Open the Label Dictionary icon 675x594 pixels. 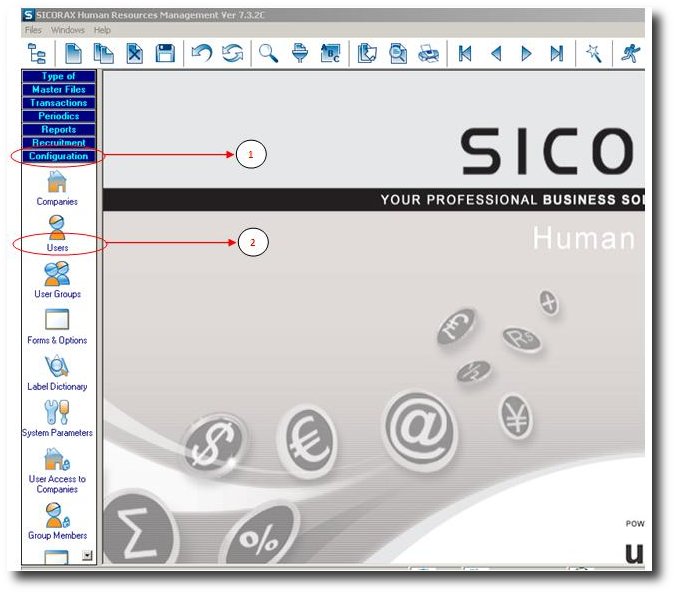pos(57,366)
